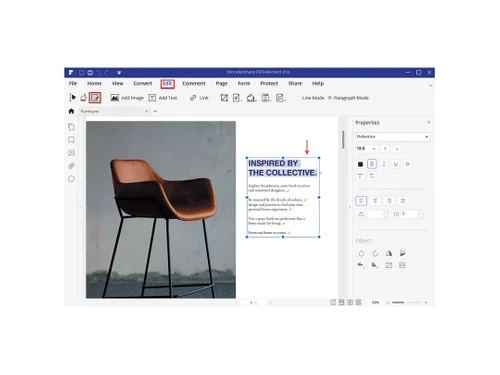Select the Crop page tool

[224, 98]
